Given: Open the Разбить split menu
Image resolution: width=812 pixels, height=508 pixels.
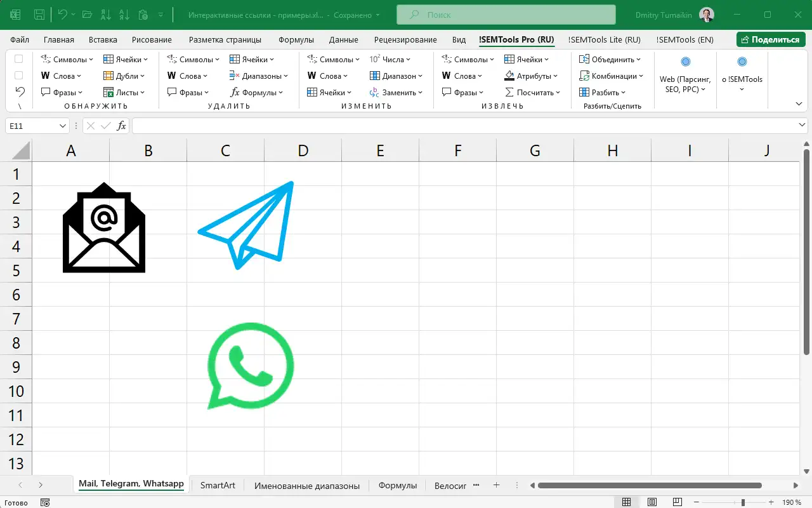Looking at the screenshot, I should point(602,92).
